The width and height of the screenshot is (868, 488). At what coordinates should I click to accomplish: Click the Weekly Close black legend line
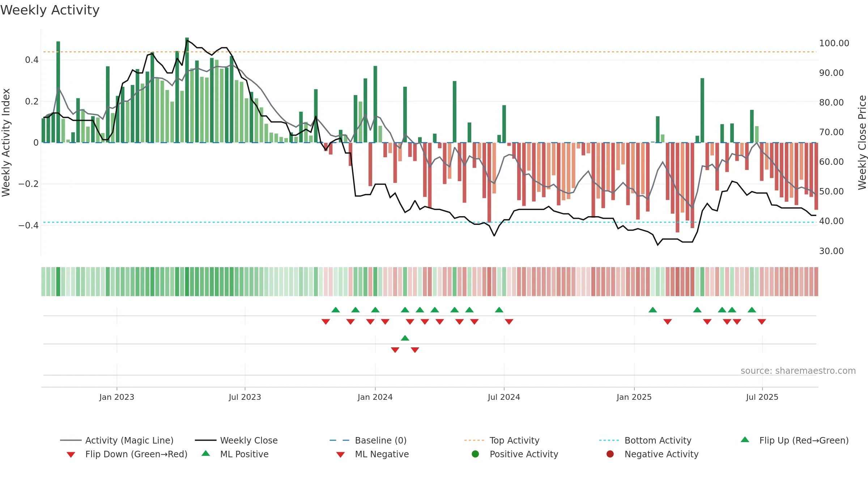[x=205, y=440]
